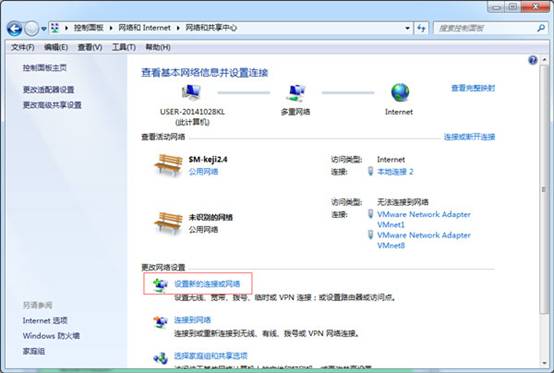This screenshot has width=554, height=373.
Task: Click the vertical scrollbar thumb
Action: (x=544, y=189)
